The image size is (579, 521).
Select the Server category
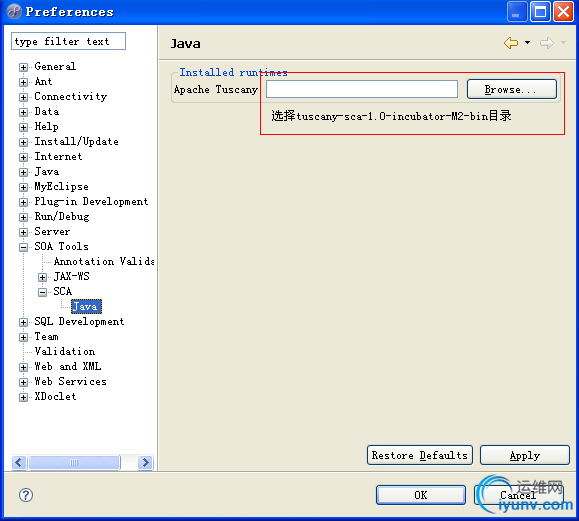tap(52, 232)
